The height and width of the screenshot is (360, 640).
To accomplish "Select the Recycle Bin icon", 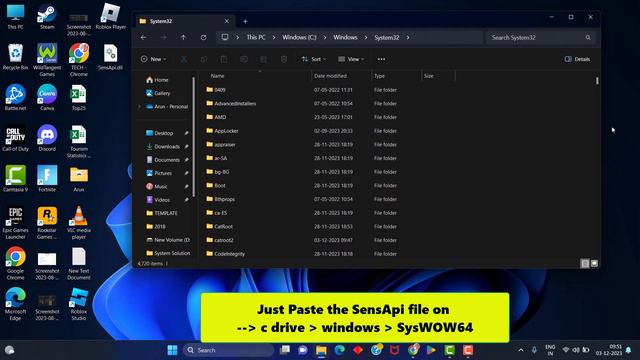I will (x=15, y=57).
